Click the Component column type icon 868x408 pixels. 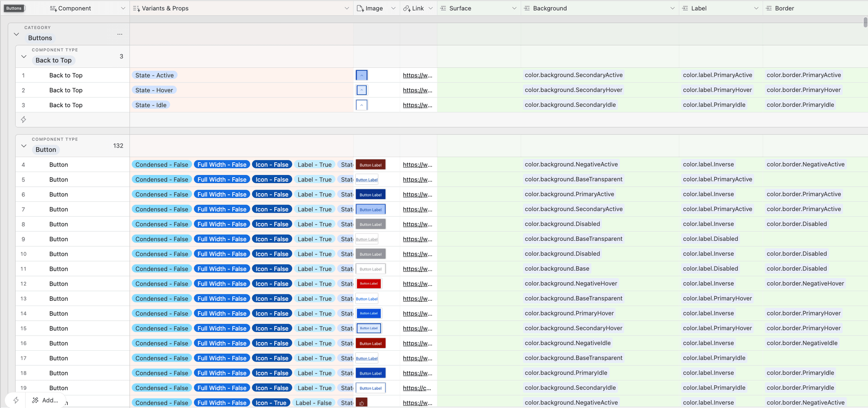coord(53,8)
